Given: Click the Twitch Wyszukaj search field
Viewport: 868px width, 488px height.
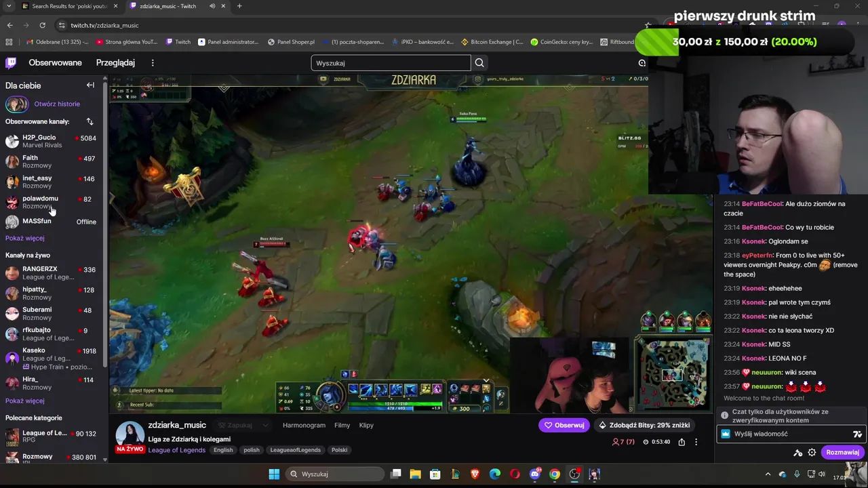Looking at the screenshot, I should coord(391,63).
